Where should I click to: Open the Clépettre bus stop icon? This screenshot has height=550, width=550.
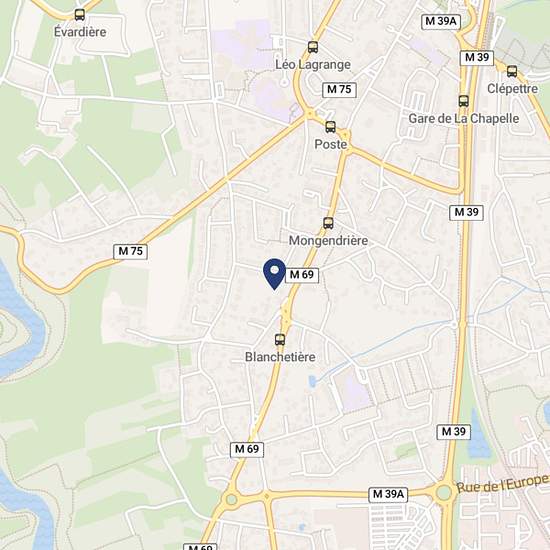point(512,72)
